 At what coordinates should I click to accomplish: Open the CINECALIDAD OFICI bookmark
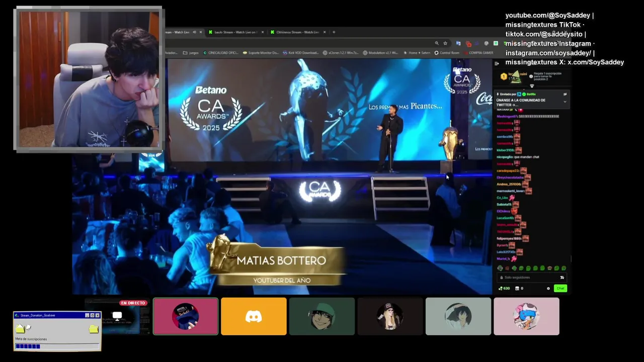tap(221, 53)
